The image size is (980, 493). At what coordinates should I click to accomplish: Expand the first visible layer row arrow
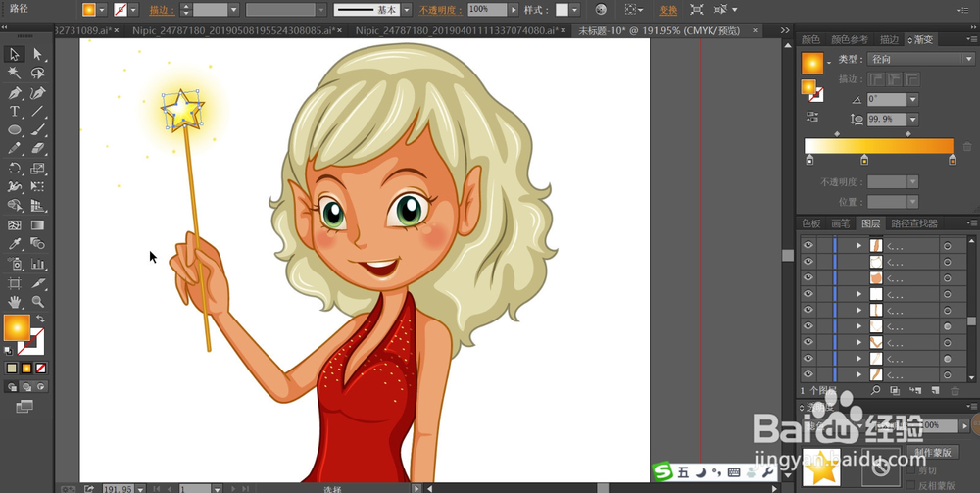(858, 246)
